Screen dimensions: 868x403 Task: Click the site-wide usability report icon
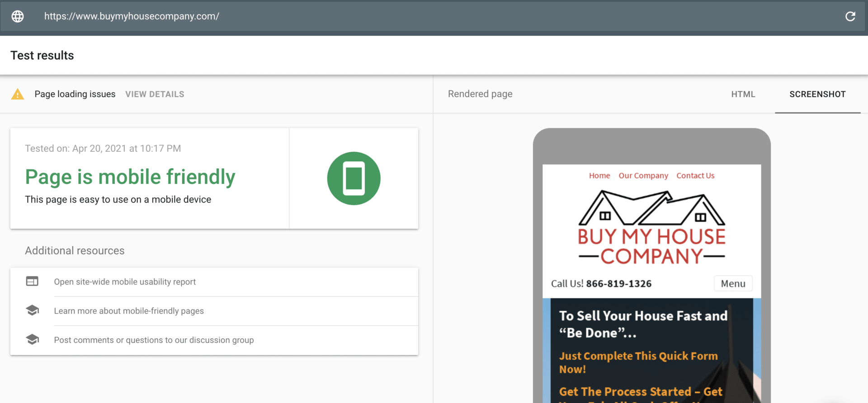[32, 281]
